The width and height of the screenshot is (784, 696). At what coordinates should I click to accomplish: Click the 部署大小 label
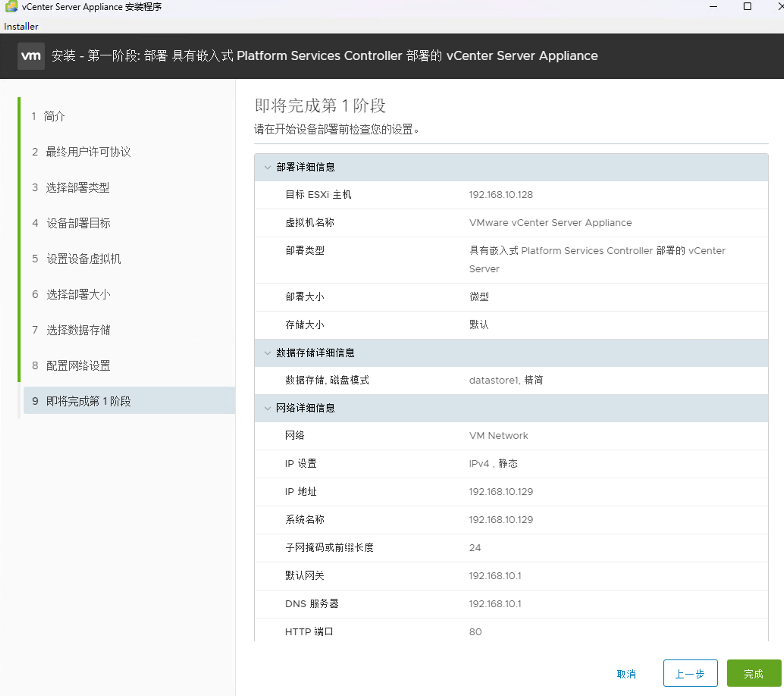305,297
